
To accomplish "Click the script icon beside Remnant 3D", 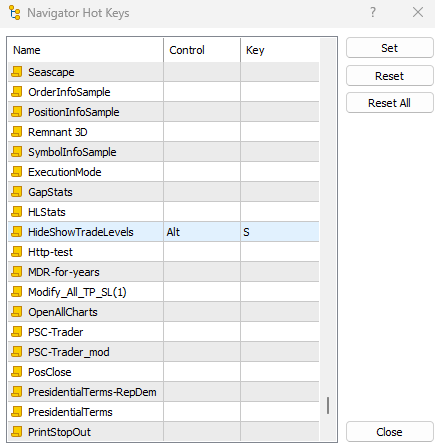I will (x=17, y=132).
